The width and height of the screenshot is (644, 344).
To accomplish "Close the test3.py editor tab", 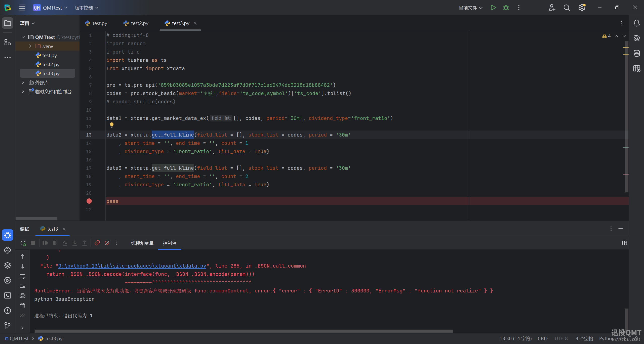I will (195, 23).
